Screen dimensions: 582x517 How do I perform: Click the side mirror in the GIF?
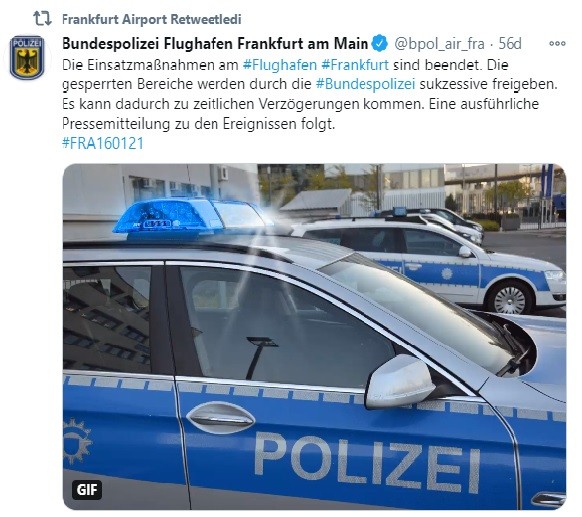pos(400,381)
